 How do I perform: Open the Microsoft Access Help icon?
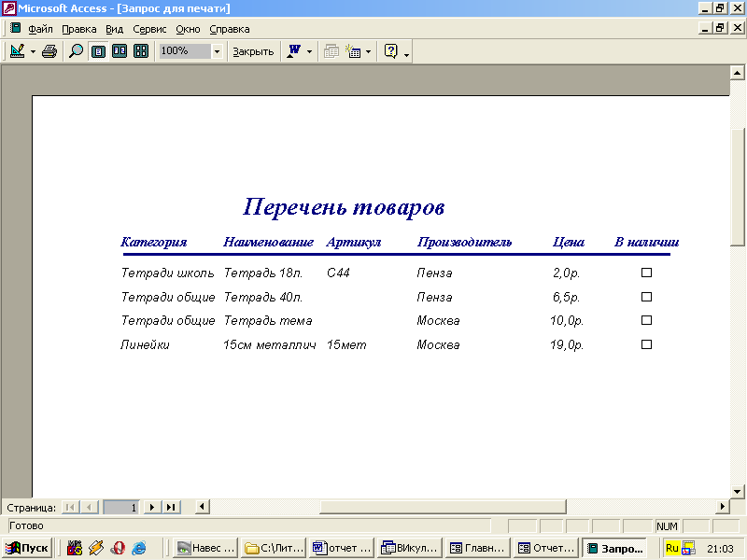click(391, 51)
